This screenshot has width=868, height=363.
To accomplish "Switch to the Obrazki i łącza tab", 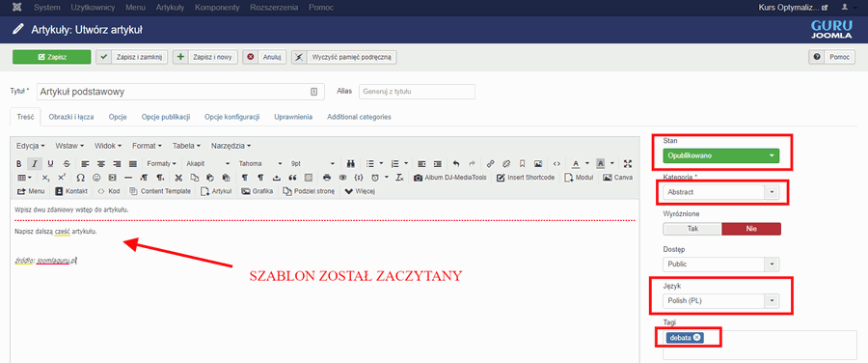I will coord(70,117).
